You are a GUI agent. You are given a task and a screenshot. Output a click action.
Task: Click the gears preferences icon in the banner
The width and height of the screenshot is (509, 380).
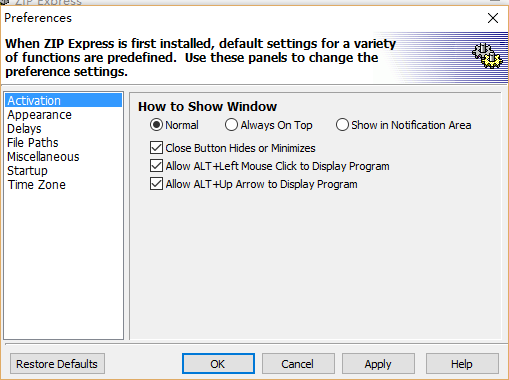(487, 56)
